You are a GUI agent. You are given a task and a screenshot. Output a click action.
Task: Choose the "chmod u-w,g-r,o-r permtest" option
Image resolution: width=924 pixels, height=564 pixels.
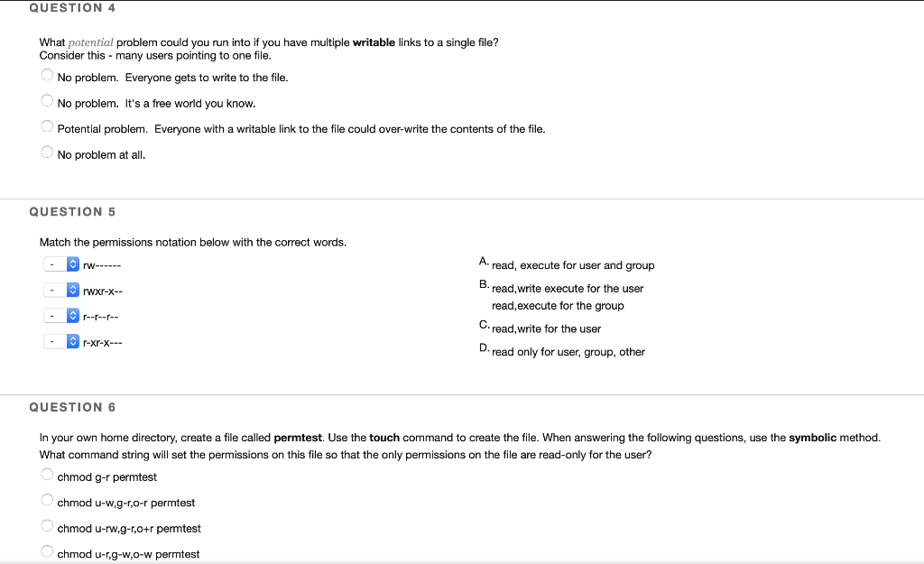tap(46, 498)
